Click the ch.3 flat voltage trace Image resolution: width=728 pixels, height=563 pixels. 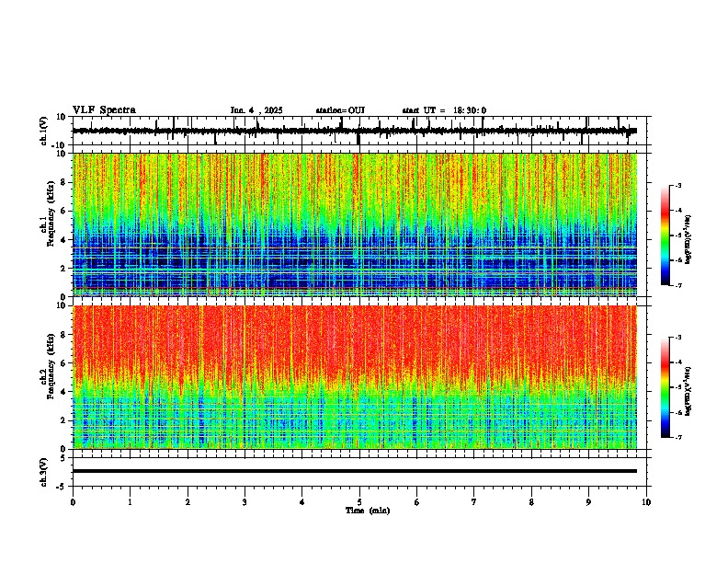(355, 471)
